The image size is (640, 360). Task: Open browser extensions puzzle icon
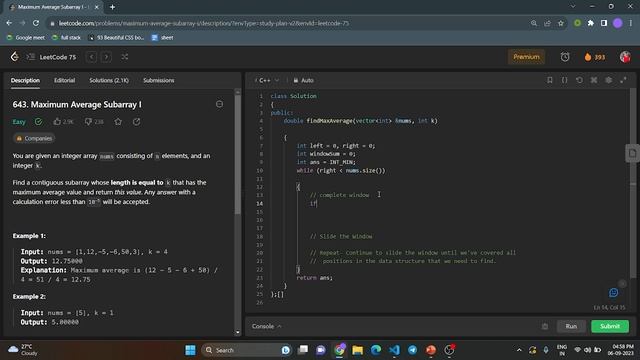pyautogui.click(x=591, y=23)
